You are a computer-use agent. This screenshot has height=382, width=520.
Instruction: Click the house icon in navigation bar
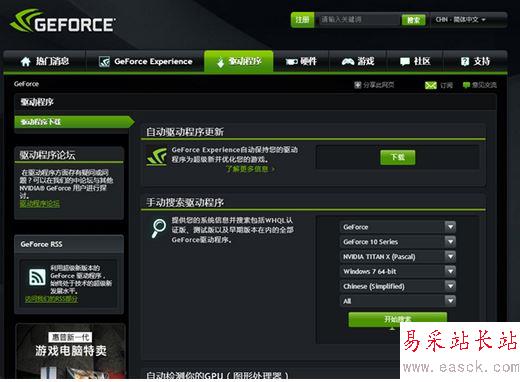pyautogui.click(x=26, y=62)
